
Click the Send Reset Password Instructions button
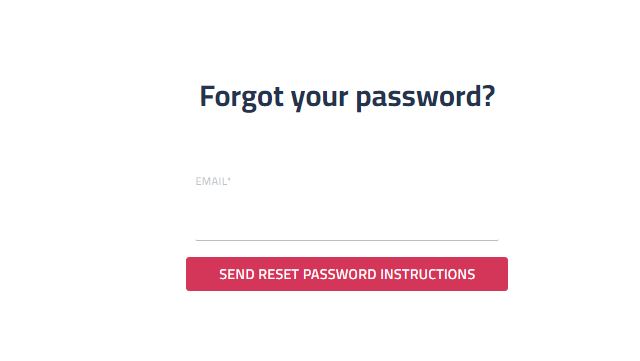(347, 274)
